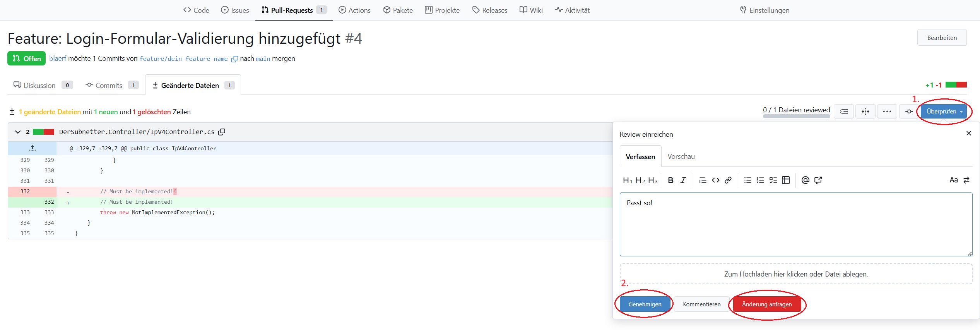This screenshot has width=980, height=335.
Task: Collapse the IpV4Controller.cs diff
Action: click(x=18, y=132)
